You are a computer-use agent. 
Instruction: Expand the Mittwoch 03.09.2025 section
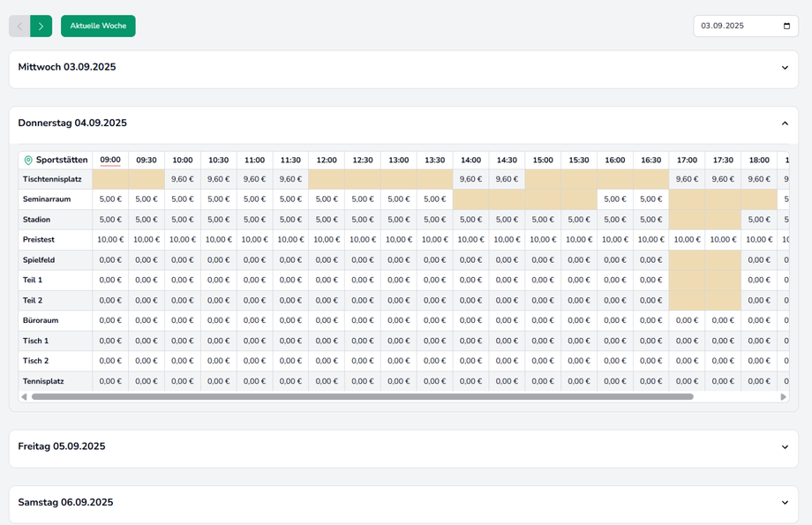pos(785,68)
